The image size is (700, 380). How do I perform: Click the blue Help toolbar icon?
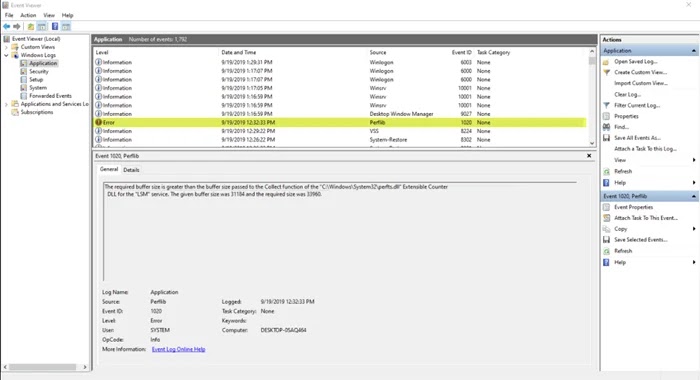55,27
